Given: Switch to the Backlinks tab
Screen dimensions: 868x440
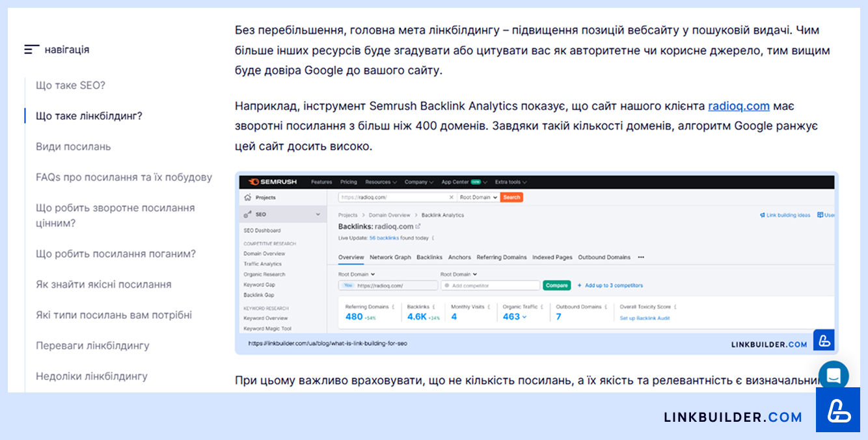Looking at the screenshot, I should click(x=429, y=257).
